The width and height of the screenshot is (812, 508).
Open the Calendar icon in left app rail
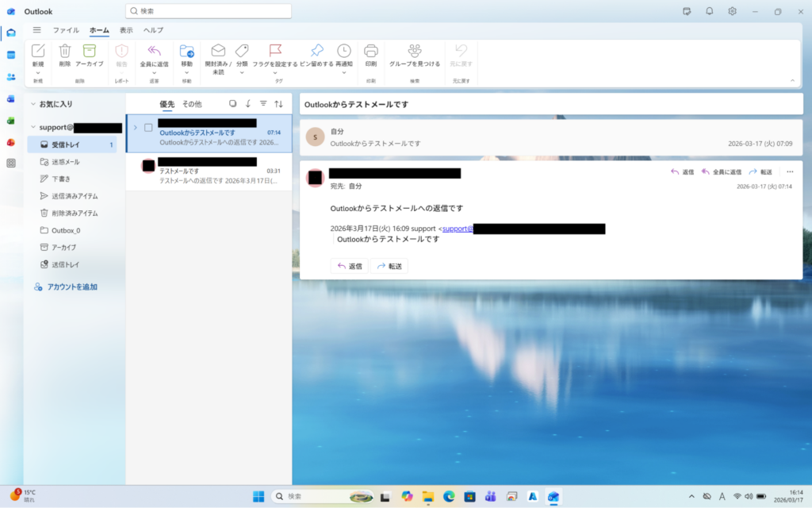click(x=11, y=55)
